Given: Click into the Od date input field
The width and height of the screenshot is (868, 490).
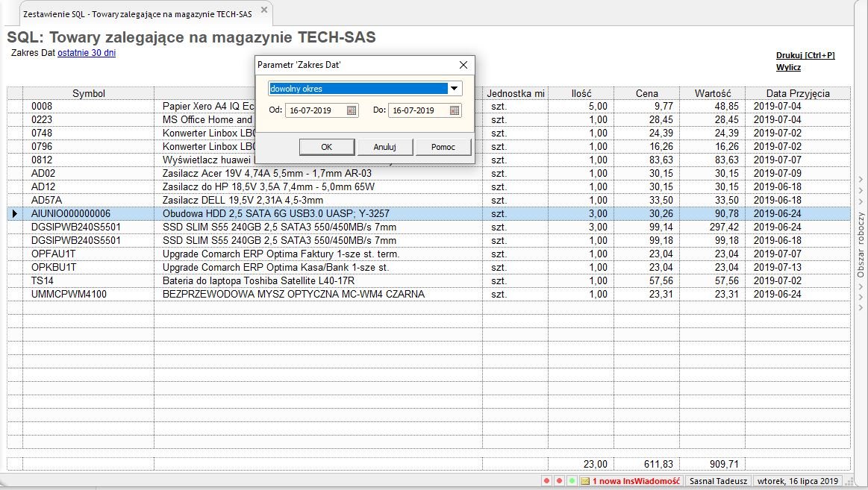Looking at the screenshot, I should (313, 110).
